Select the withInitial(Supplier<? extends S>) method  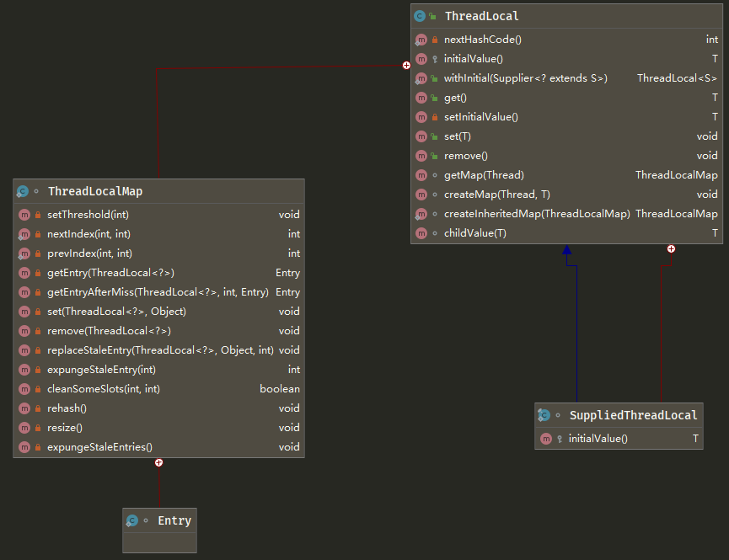(526, 78)
